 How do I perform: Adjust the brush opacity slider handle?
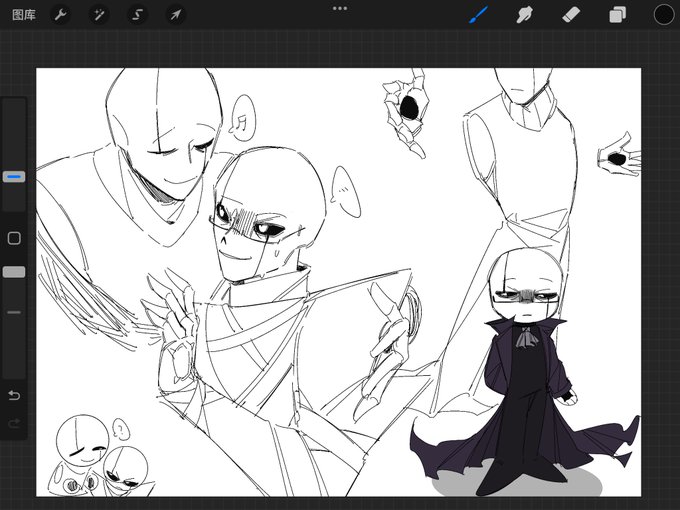click(x=14, y=272)
